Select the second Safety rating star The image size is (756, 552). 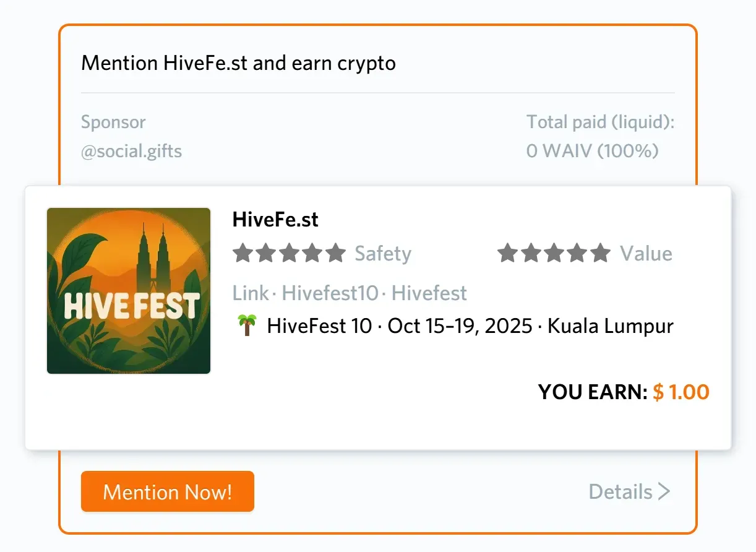click(x=265, y=253)
